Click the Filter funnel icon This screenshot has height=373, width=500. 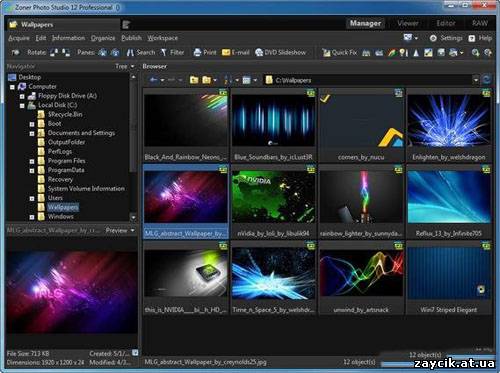coord(164,52)
